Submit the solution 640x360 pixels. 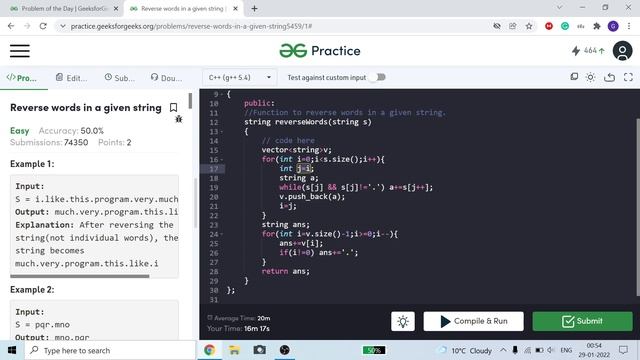[582, 321]
